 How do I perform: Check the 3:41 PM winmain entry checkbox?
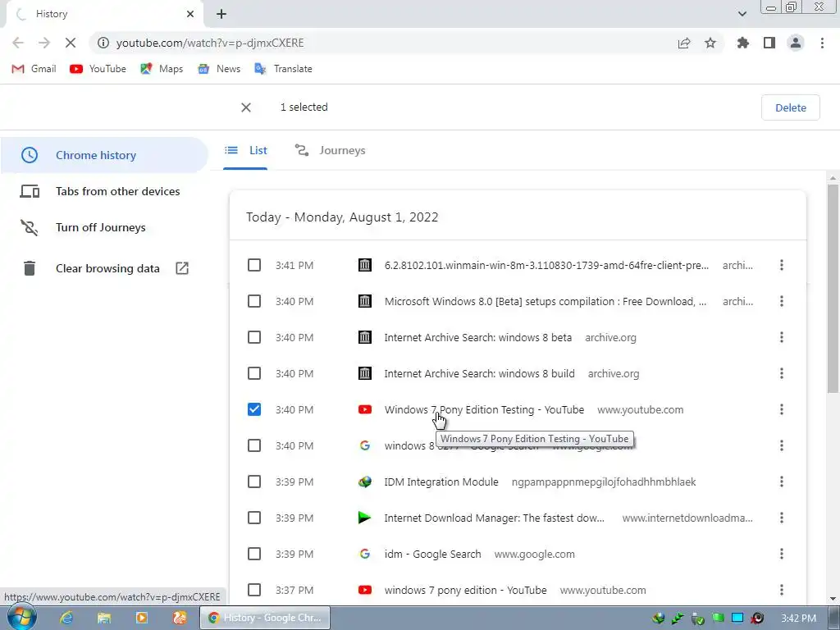(254, 265)
